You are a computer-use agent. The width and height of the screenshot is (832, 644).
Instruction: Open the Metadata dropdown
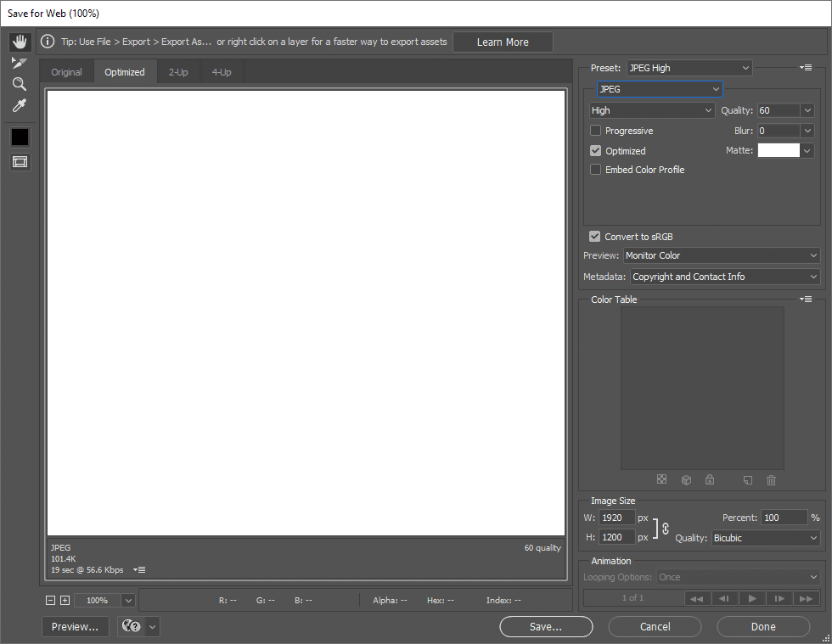[723, 276]
